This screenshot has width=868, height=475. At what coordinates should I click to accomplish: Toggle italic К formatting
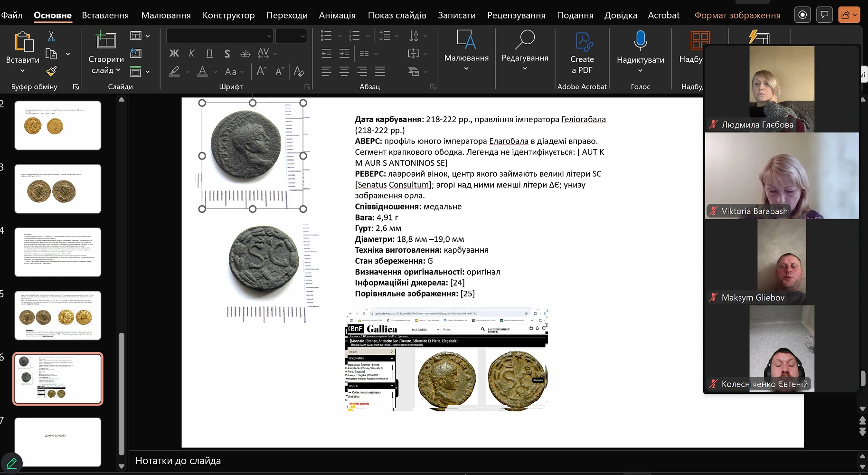[192, 53]
